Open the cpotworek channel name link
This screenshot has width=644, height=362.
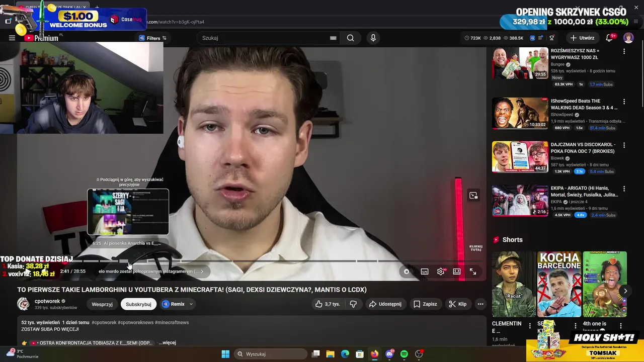tap(47, 301)
